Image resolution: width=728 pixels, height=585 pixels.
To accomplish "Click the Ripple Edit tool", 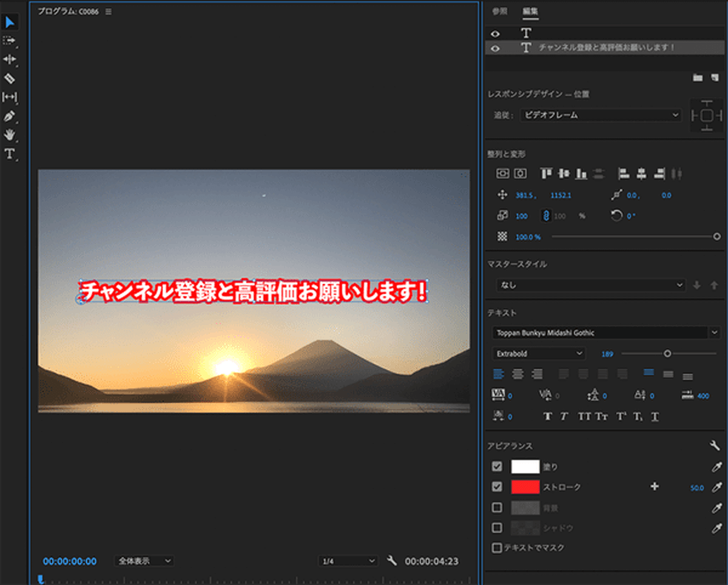I will (x=10, y=59).
